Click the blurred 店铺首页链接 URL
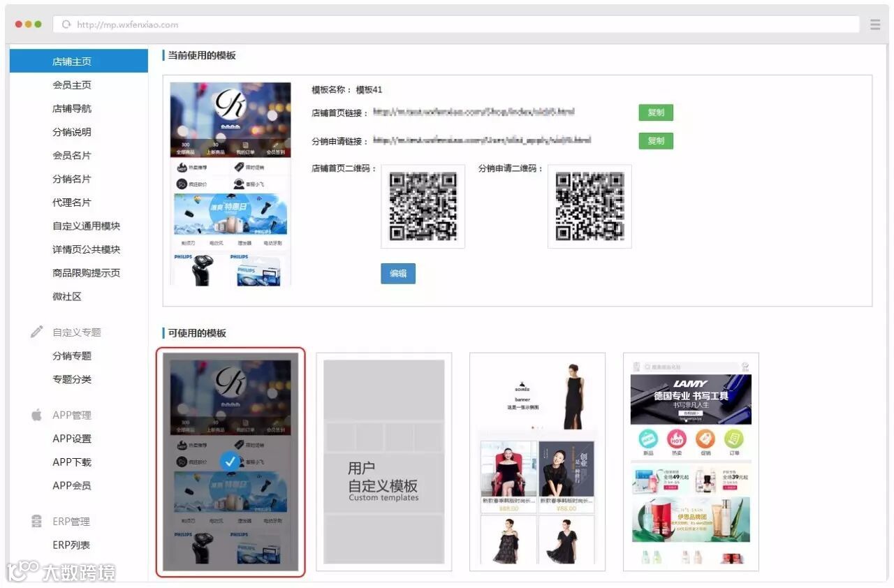 [474, 112]
